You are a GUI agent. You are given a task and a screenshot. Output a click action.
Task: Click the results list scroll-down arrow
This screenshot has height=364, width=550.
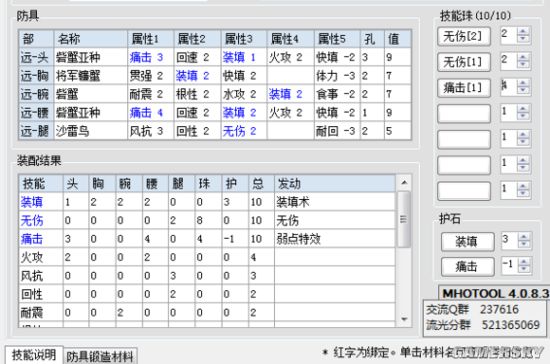pos(404,319)
